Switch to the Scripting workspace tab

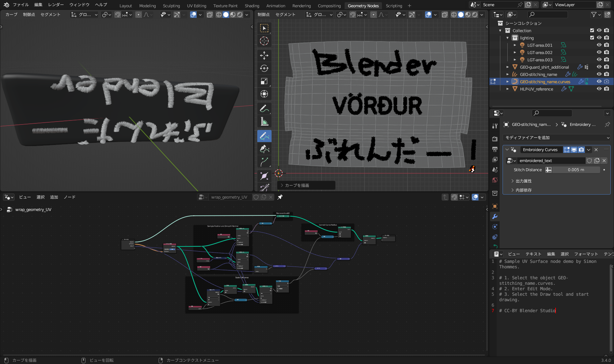[x=394, y=6]
